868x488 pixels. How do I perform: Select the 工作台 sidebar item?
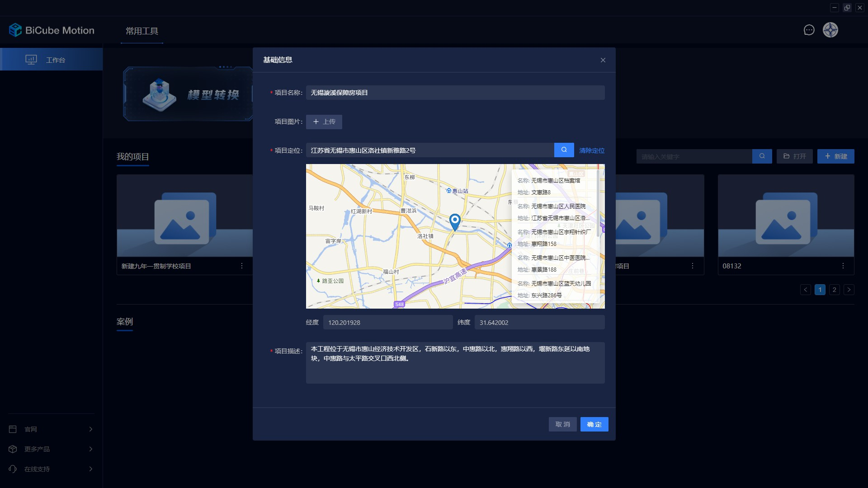coord(52,60)
